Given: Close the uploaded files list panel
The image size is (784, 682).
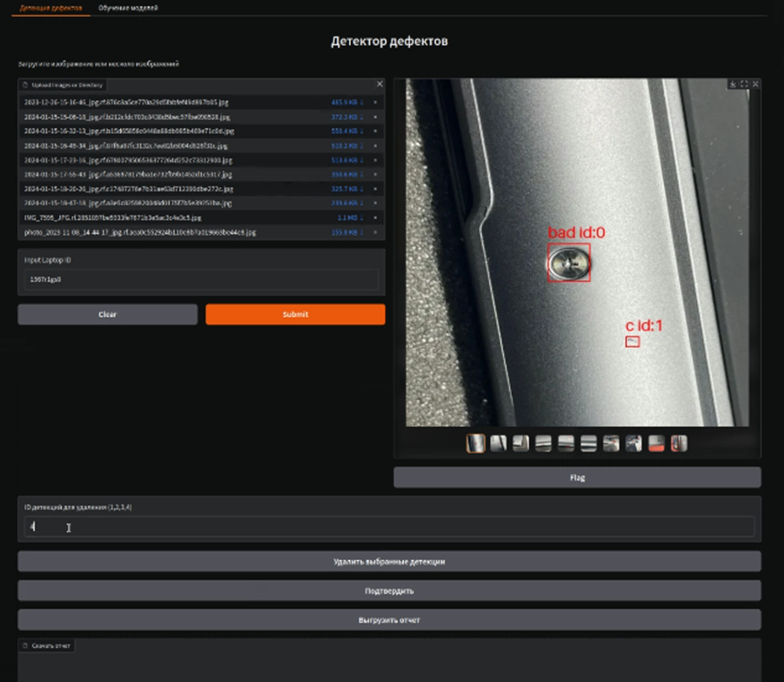Looking at the screenshot, I should (380, 84).
